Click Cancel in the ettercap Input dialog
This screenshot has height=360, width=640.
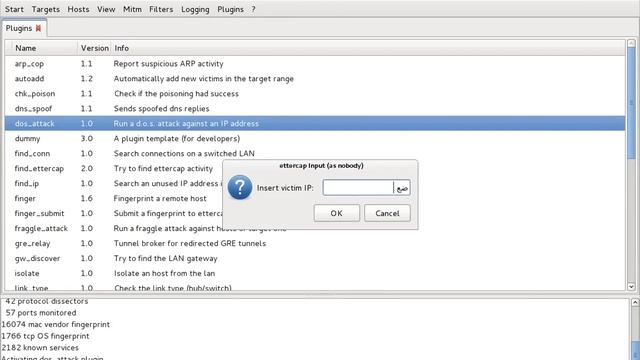tap(387, 213)
